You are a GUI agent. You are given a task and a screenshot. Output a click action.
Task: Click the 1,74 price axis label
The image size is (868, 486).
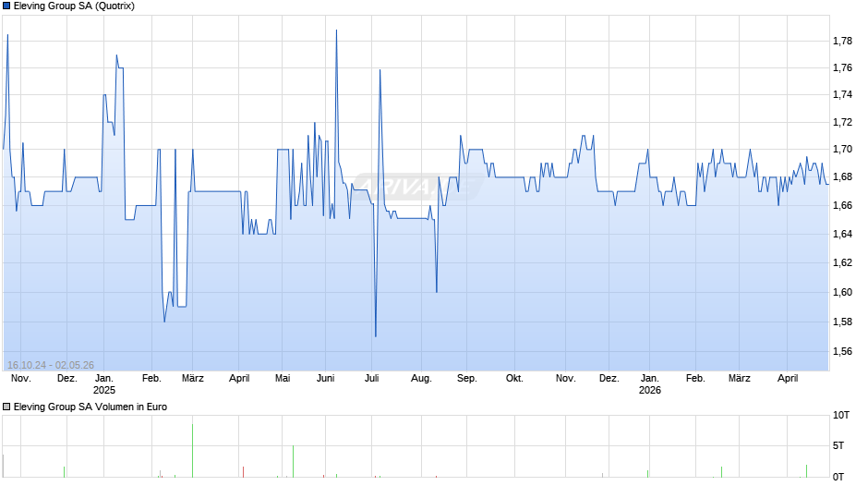[x=842, y=95]
